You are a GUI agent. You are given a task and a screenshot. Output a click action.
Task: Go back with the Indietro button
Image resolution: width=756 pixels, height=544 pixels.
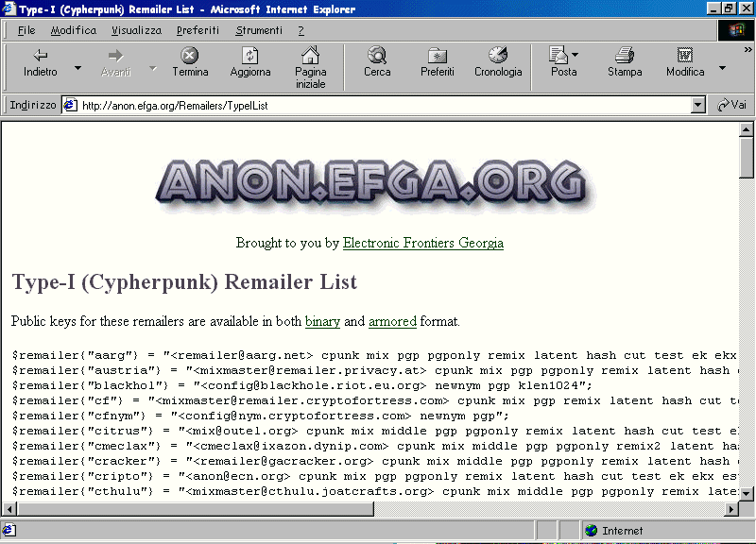point(40,62)
